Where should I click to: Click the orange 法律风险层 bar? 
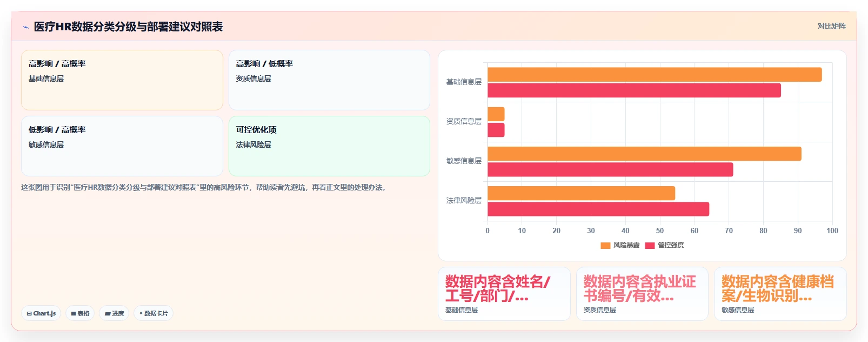[581, 193]
